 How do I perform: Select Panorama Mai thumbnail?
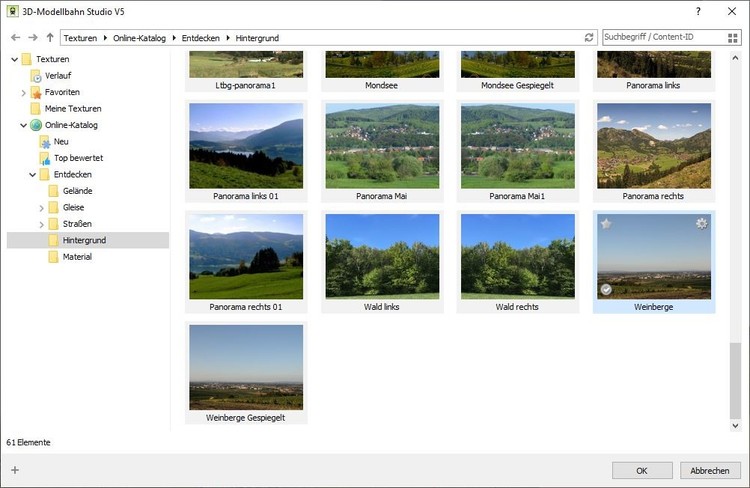click(382, 151)
